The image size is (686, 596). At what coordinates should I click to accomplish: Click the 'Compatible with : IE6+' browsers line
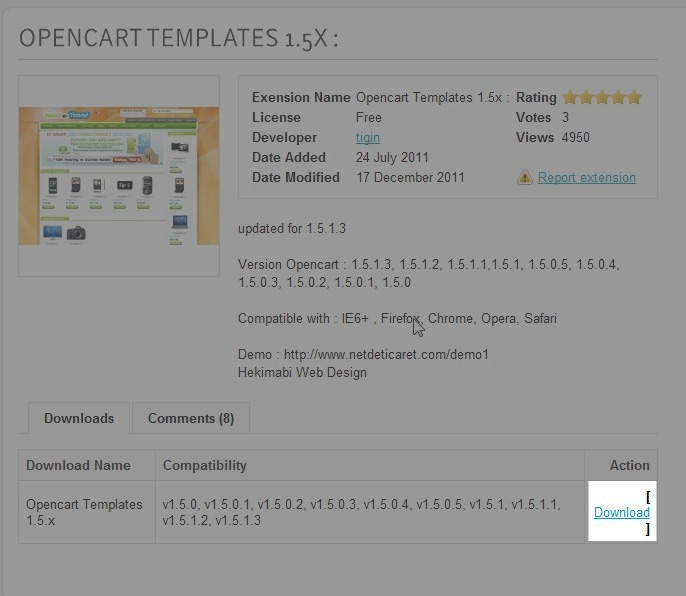[x=397, y=318]
